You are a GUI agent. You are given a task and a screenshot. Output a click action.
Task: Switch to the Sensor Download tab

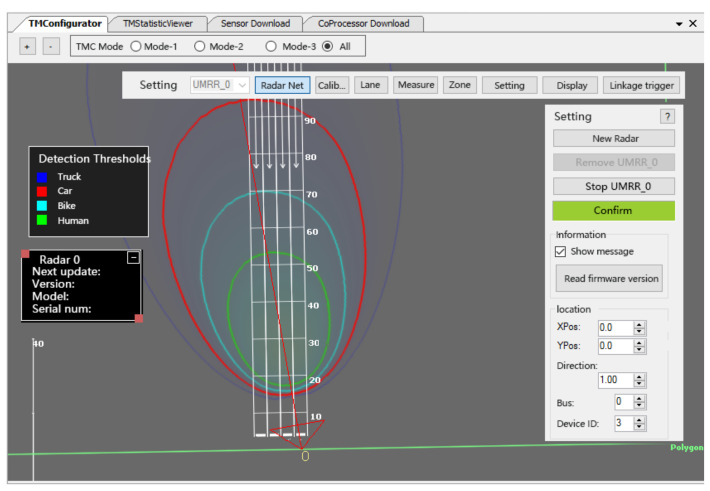(255, 23)
